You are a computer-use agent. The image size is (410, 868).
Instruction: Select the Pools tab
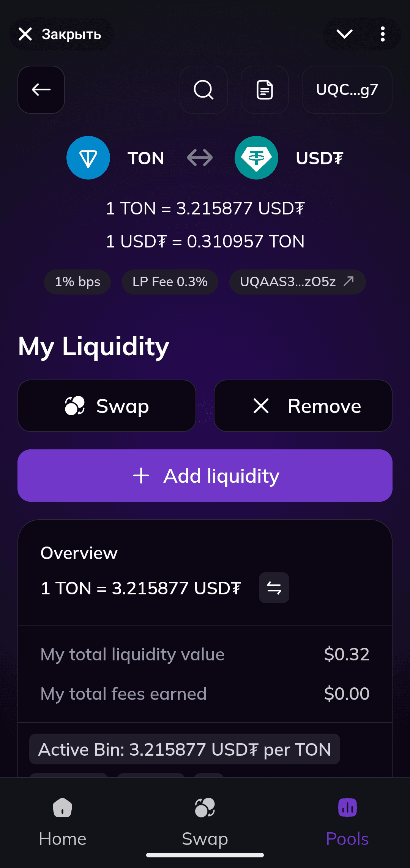[x=347, y=820]
